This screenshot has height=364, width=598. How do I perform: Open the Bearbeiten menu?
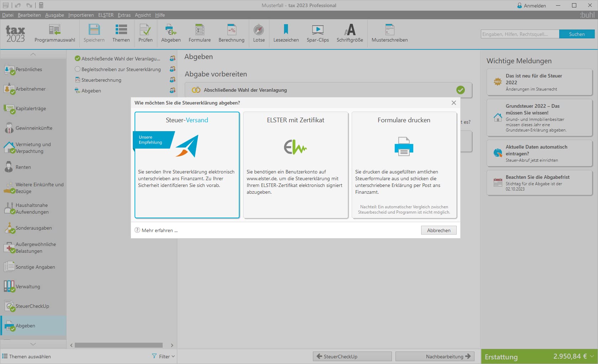click(x=29, y=15)
